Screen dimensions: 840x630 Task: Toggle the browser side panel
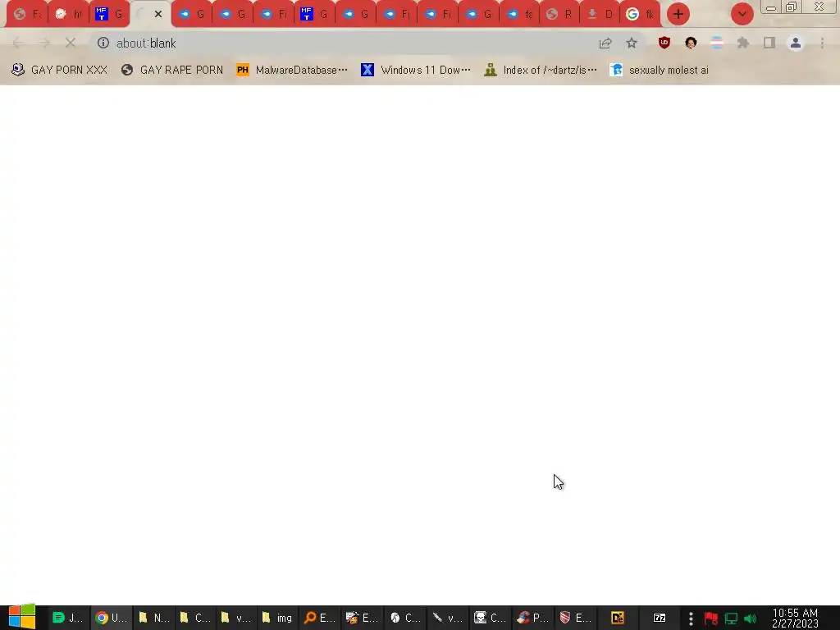click(x=769, y=43)
